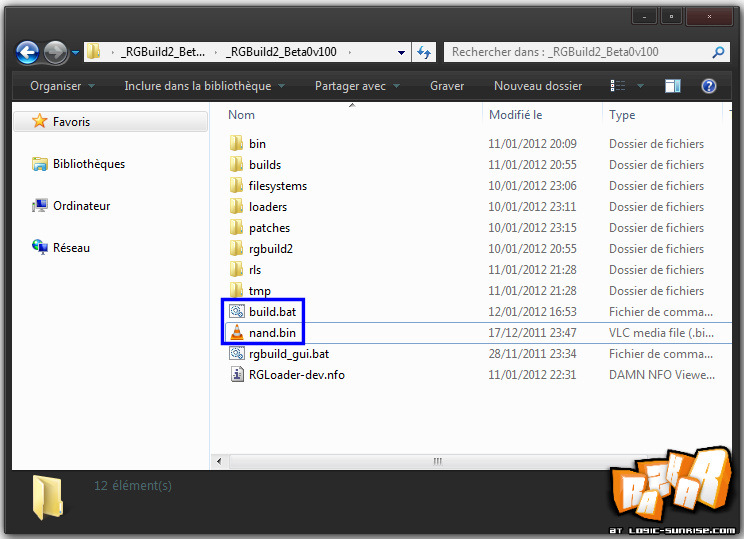744x539 pixels.
Task: Select Ordinateur in navigation pane
Action: (81, 206)
